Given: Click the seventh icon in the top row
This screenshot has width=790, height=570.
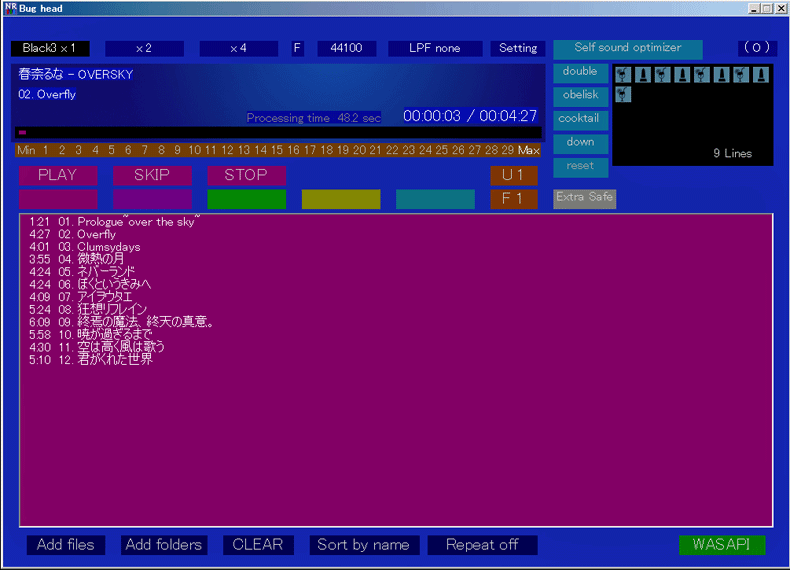Looking at the screenshot, I should 741,75.
